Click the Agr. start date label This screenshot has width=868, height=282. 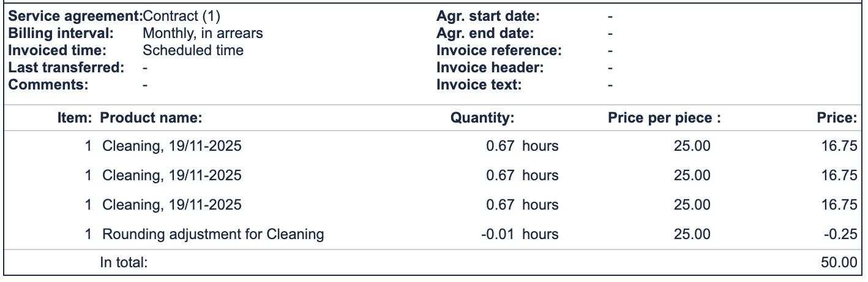(488, 17)
